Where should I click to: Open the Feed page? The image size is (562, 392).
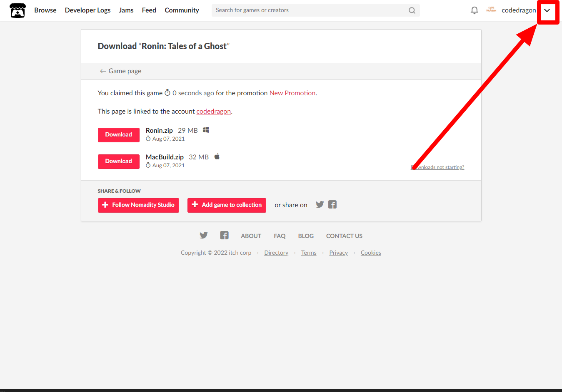tap(149, 10)
